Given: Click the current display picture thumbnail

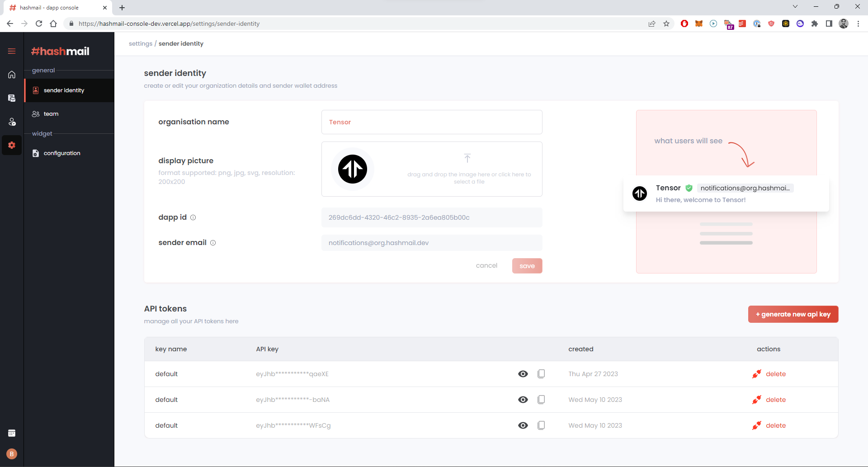Looking at the screenshot, I should (353, 169).
